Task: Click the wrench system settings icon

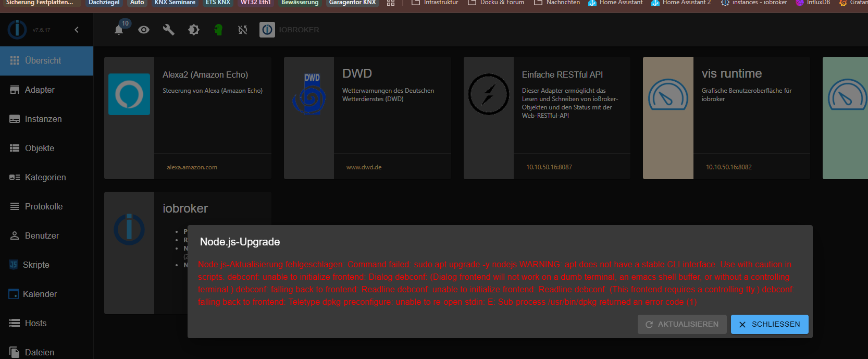Action: [x=168, y=30]
